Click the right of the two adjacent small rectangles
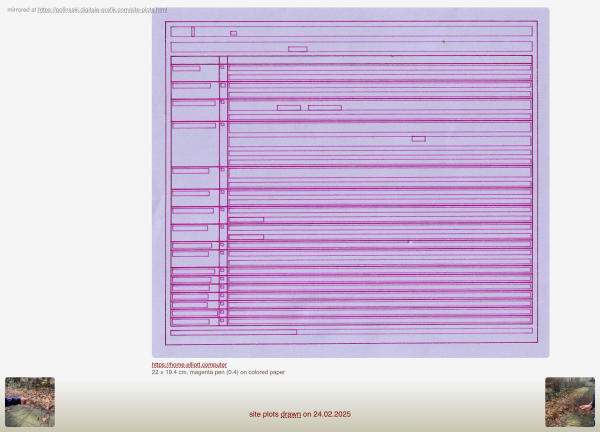The width and height of the screenshot is (600, 432). (324, 107)
